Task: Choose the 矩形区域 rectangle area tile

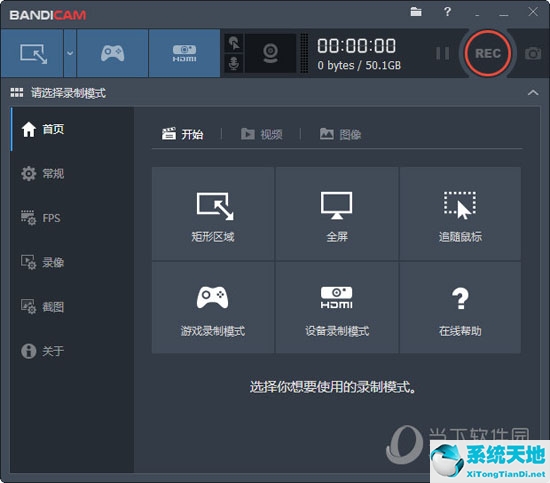Action: point(213,214)
